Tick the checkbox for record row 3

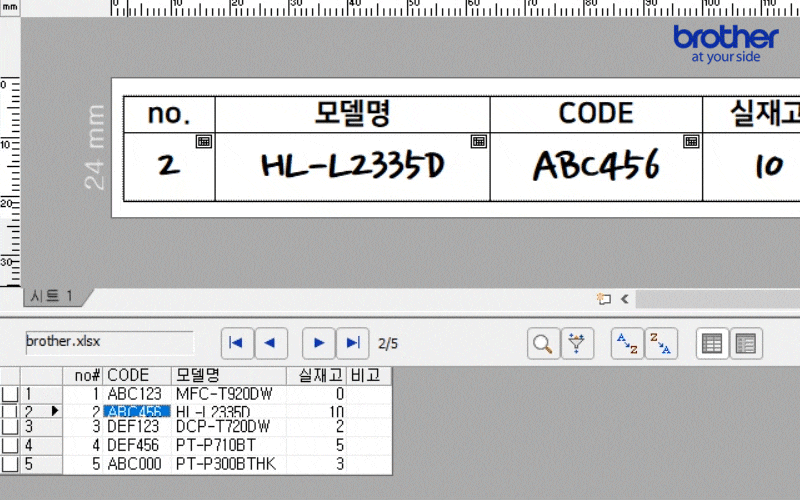[x=10, y=427]
